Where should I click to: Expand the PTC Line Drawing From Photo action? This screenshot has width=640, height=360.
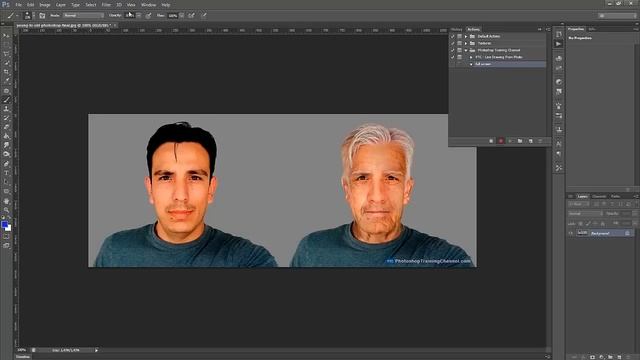pos(471,57)
